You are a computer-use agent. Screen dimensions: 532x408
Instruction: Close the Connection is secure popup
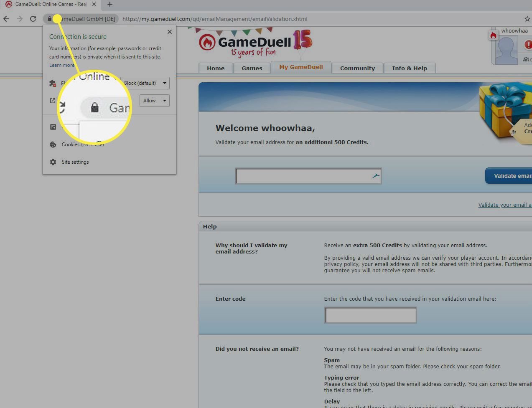click(169, 32)
